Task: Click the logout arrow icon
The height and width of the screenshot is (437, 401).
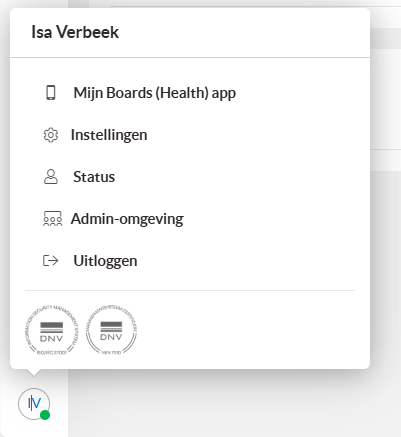Action: click(51, 261)
